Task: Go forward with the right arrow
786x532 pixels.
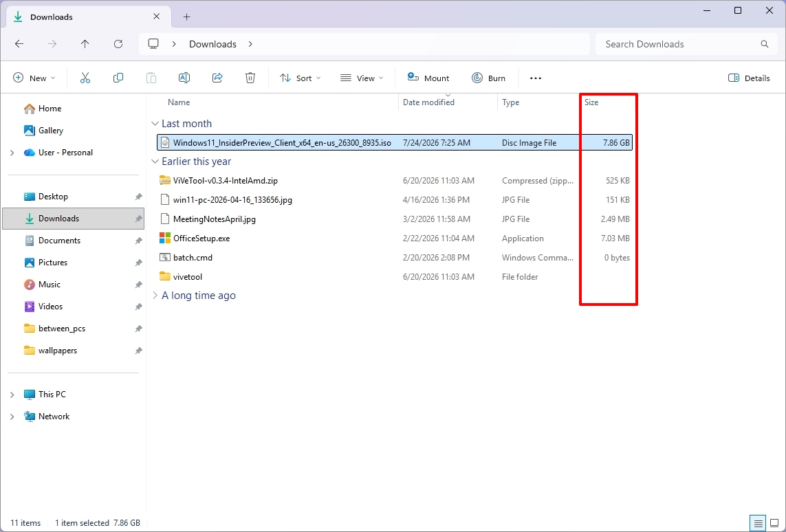Action: pos(52,44)
